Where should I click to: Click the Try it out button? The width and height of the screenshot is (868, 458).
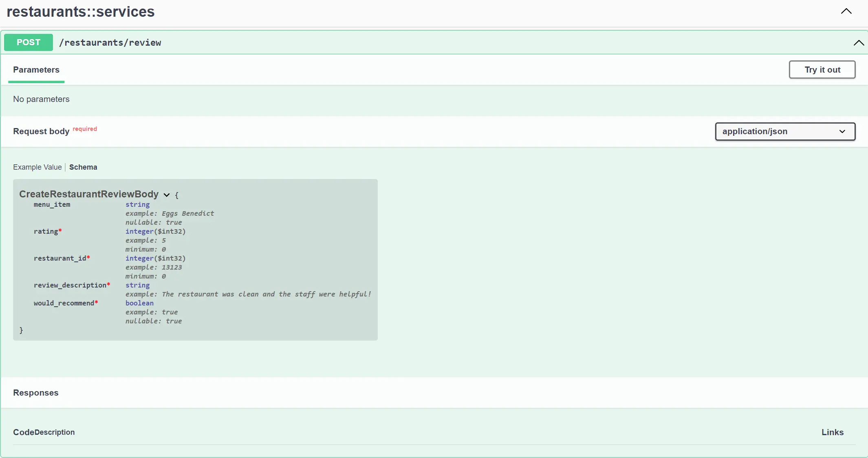(x=822, y=69)
